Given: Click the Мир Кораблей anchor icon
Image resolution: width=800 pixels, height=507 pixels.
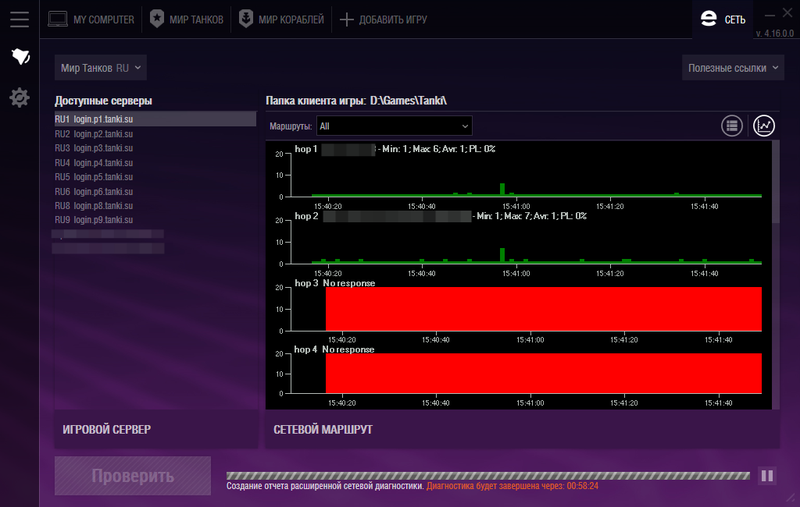Looking at the screenshot, I should pos(246,19).
